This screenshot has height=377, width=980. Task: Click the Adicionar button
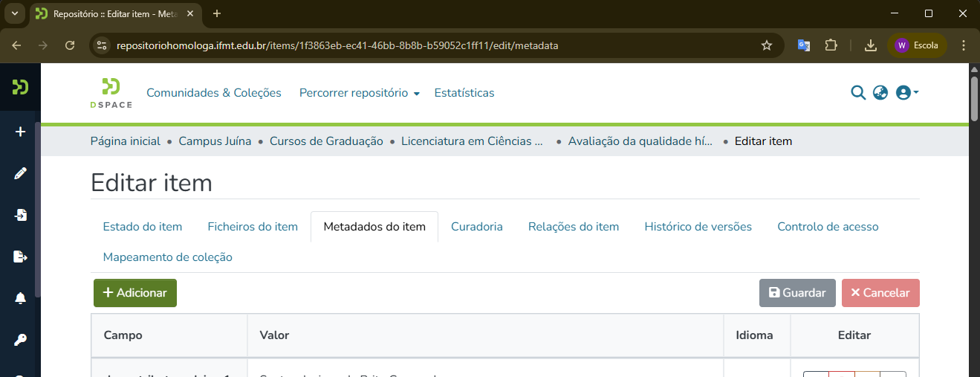(135, 293)
